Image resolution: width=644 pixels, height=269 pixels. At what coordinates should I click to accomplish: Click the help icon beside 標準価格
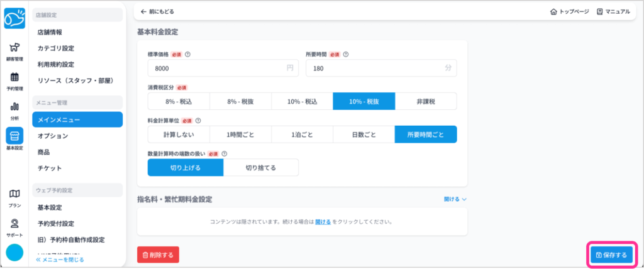(188, 54)
